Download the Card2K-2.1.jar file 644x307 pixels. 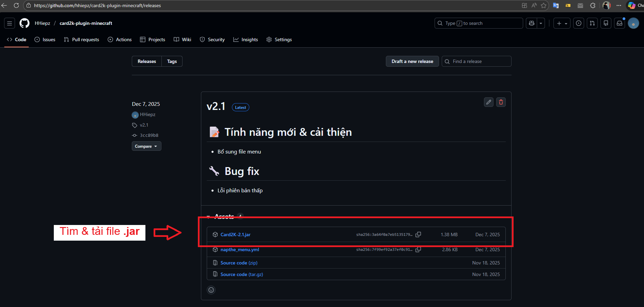click(235, 235)
